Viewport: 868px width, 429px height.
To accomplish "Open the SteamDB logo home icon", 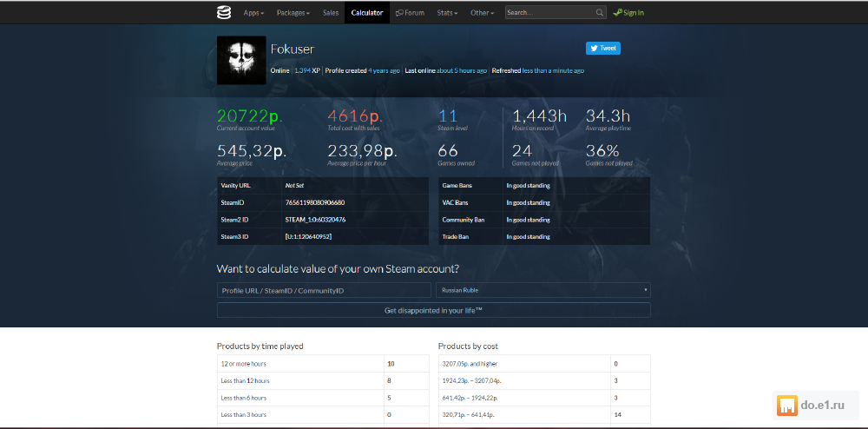I will click(x=224, y=12).
